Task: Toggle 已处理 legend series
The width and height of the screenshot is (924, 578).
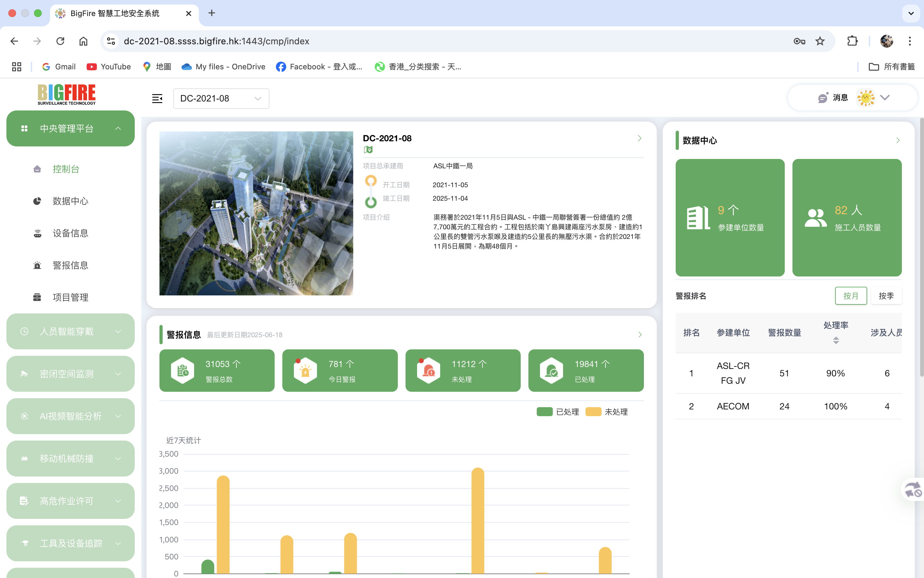Action: [558, 412]
